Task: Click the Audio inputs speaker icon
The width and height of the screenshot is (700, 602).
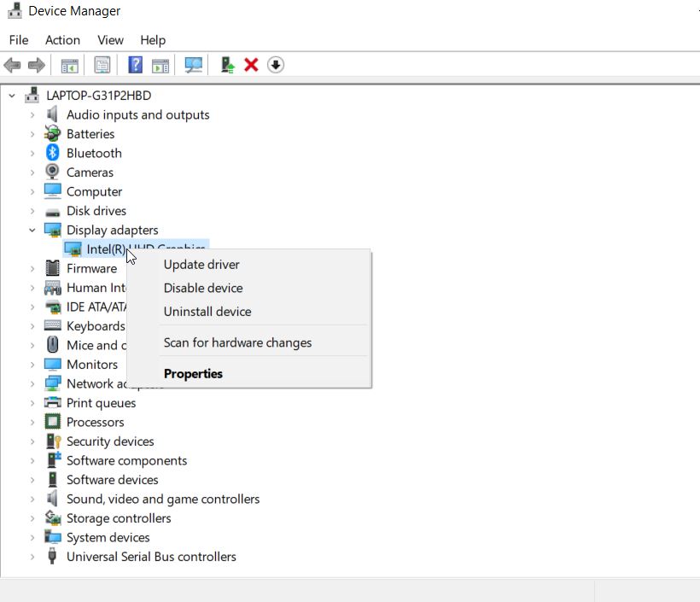Action: 52,114
